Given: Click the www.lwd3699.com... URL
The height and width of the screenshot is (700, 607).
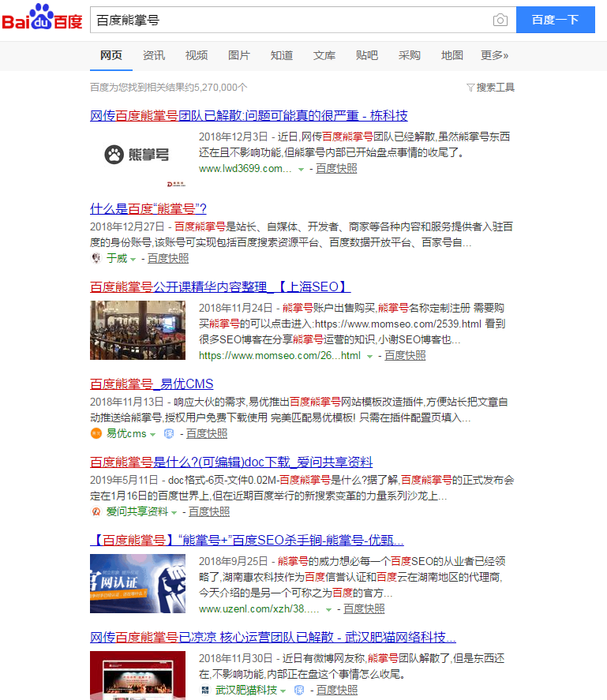Looking at the screenshot, I should tap(245, 168).
